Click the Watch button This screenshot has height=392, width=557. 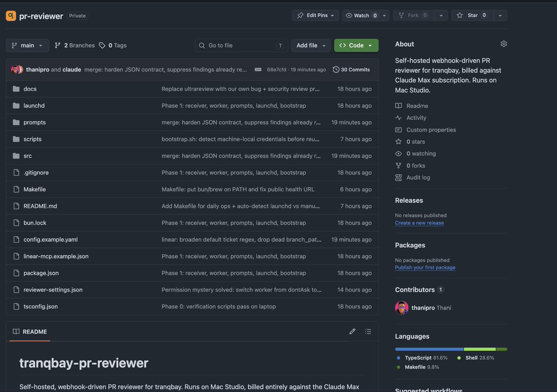tap(361, 15)
